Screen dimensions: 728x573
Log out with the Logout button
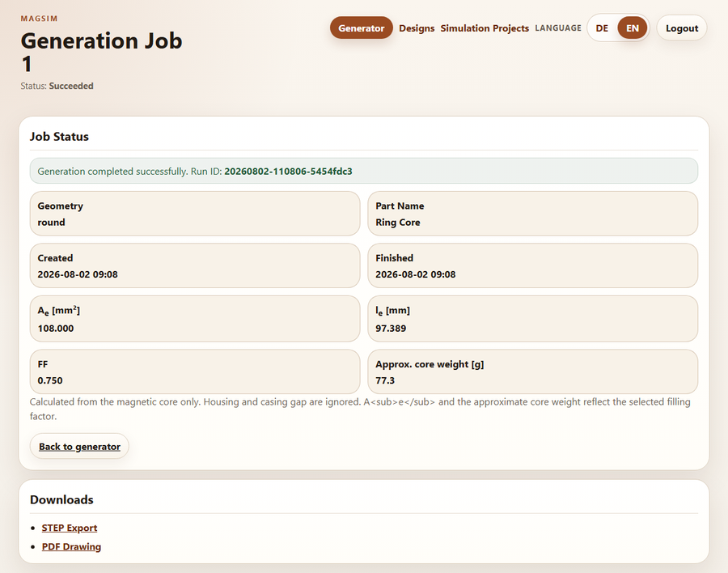682,28
